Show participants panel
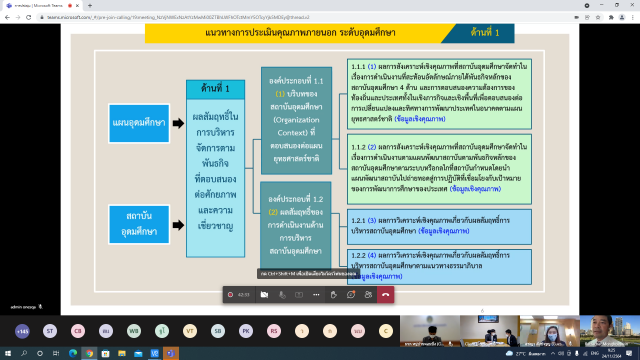This screenshot has height=360, width=640. pos(368,295)
